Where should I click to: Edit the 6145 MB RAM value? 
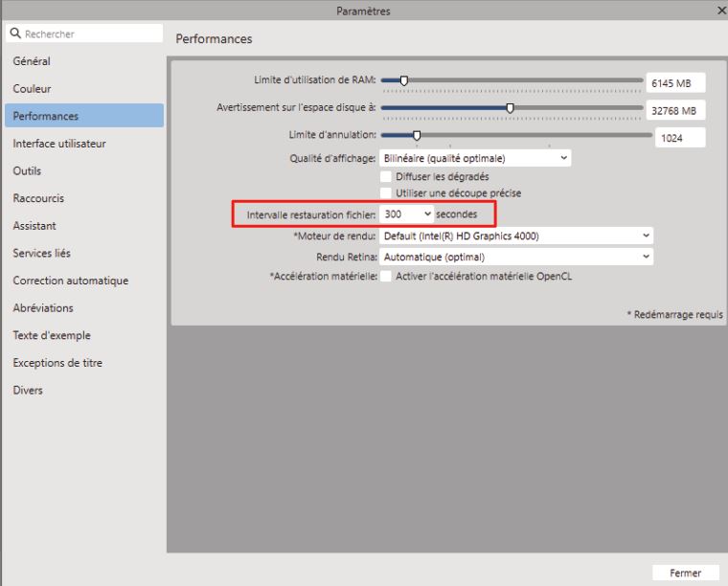pyautogui.click(x=675, y=83)
